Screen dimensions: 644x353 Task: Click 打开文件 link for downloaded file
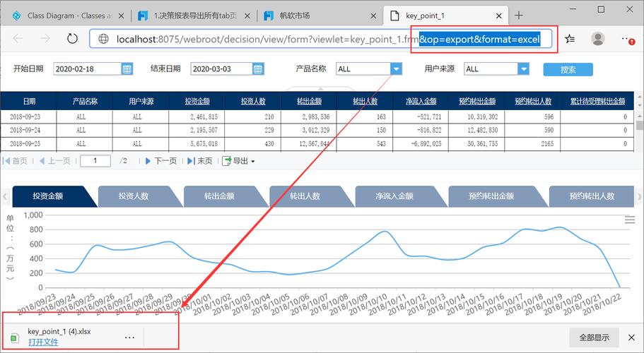[x=43, y=342]
